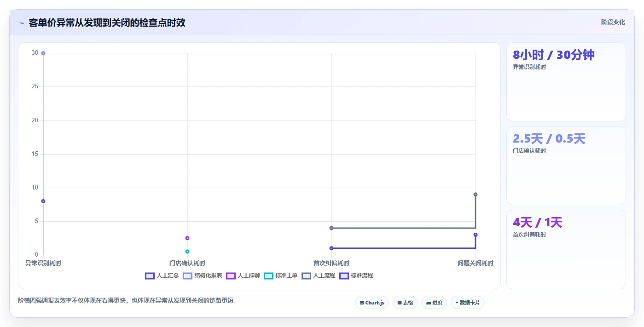Click the 表格 tag chip
This screenshot has width=644, height=327.
tap(405, 303)
